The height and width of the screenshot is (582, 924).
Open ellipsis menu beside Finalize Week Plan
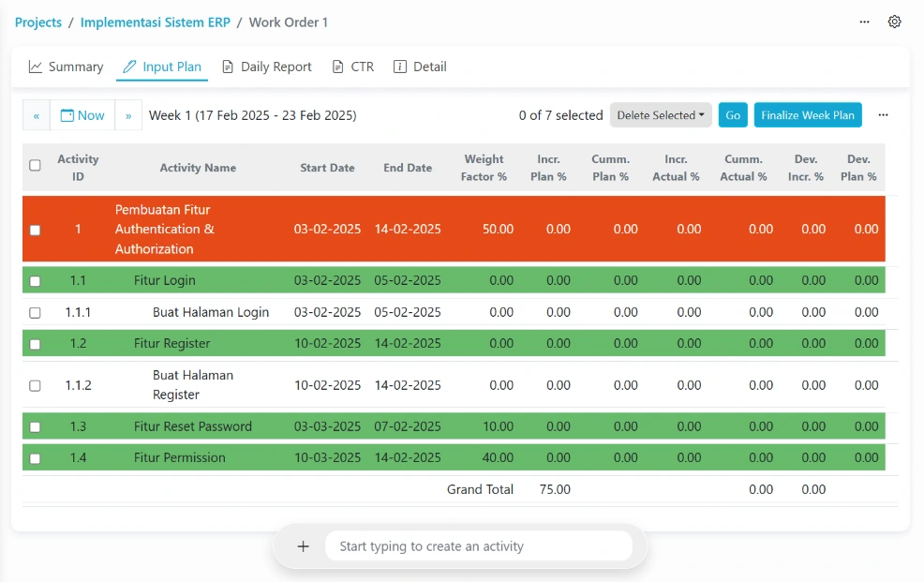coord(883,115)
